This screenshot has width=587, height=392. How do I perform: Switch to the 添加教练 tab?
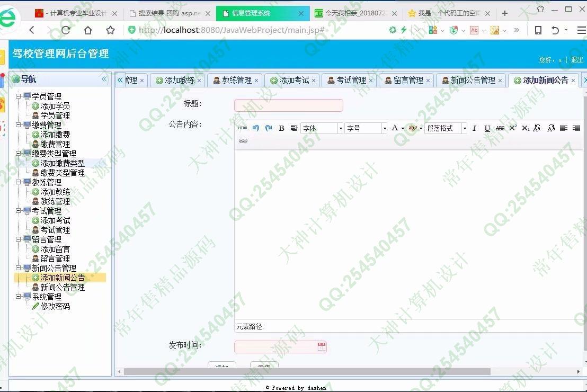(176, 80)
